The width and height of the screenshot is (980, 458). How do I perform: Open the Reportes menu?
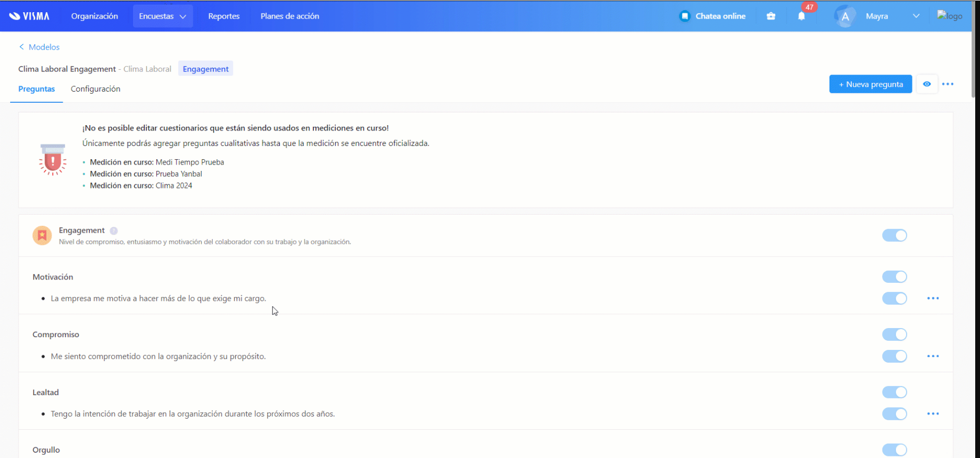[x=224, y=16]
